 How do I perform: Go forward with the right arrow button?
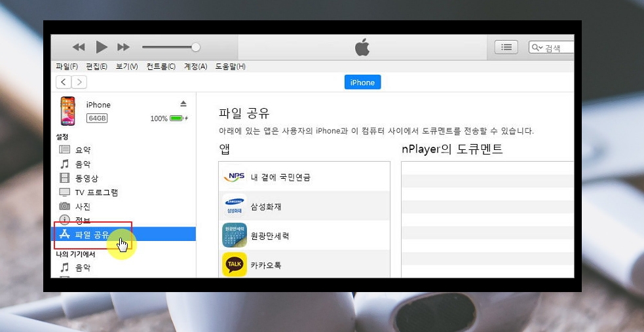pyautogui.click(x=79, y=82)
